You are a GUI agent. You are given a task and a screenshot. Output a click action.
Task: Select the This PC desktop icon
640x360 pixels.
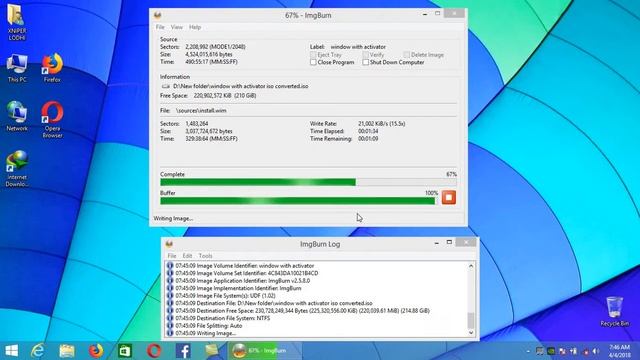coord(17,68)
